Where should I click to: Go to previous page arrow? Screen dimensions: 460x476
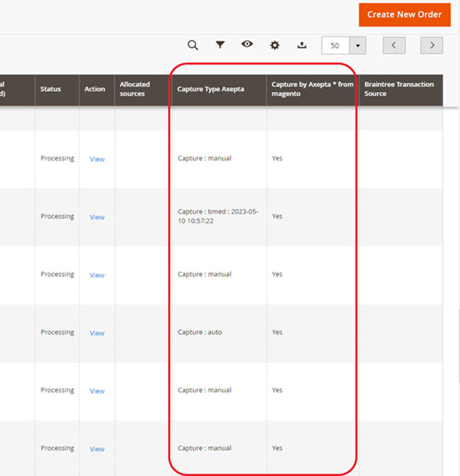click(x=394, y=45)
